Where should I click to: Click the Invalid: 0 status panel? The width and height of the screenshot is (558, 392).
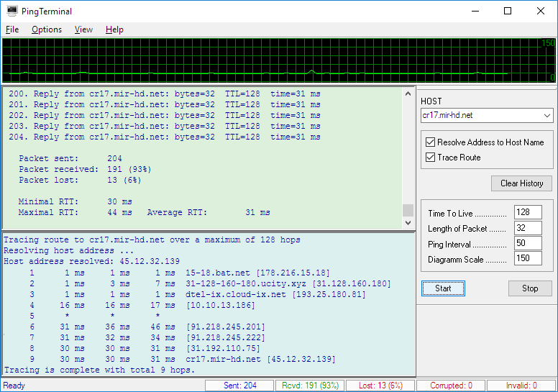click(x=521, y=386)
